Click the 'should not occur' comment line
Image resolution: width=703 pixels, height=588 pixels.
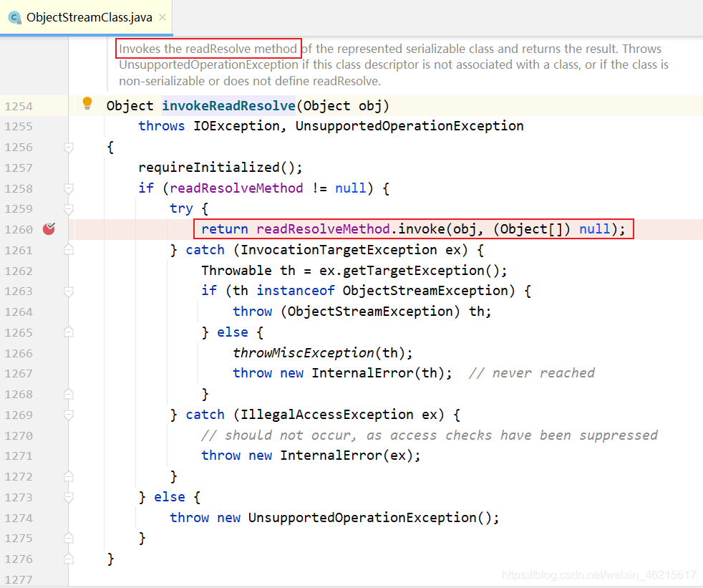[x=430, y=435]
